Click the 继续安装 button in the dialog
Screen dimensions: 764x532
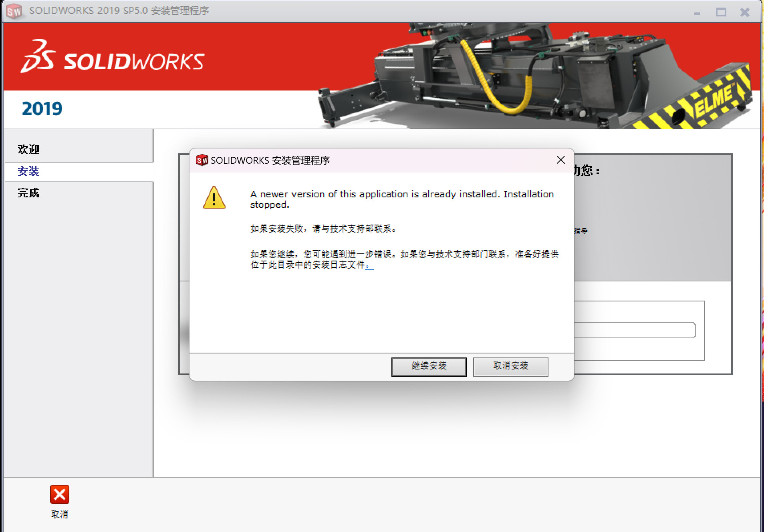(x=429, y=366)
